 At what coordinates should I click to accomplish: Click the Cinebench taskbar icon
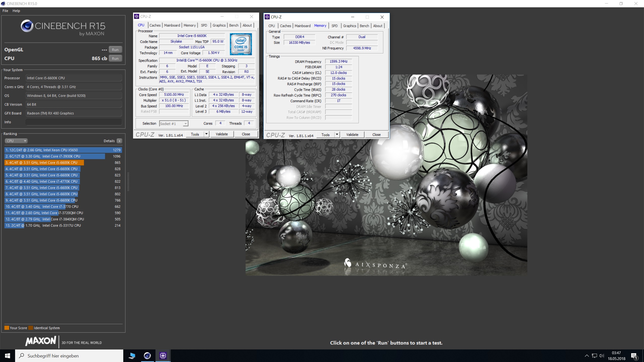point(147,356)
